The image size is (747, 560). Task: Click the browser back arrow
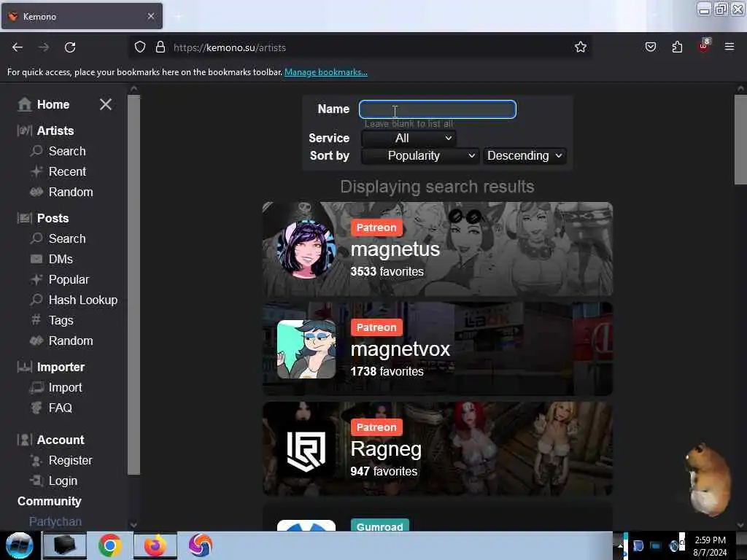[x=18, y=47]
